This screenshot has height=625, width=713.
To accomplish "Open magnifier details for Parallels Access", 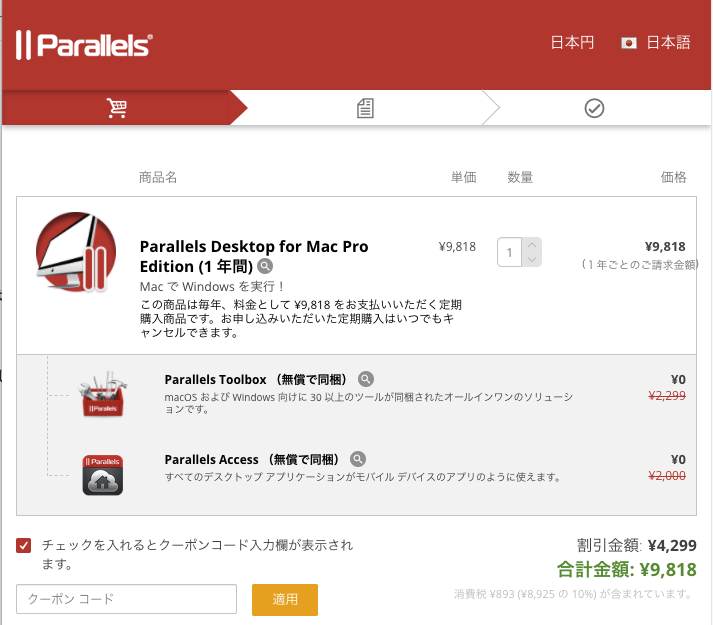I will (x=358, y=459).
